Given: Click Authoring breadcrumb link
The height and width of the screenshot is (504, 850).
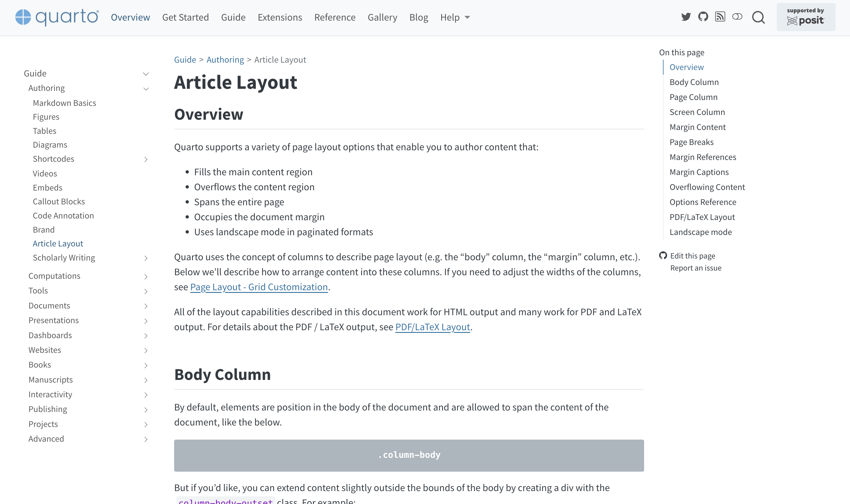Looking at the screenshot, I should [x=225, y=60].
